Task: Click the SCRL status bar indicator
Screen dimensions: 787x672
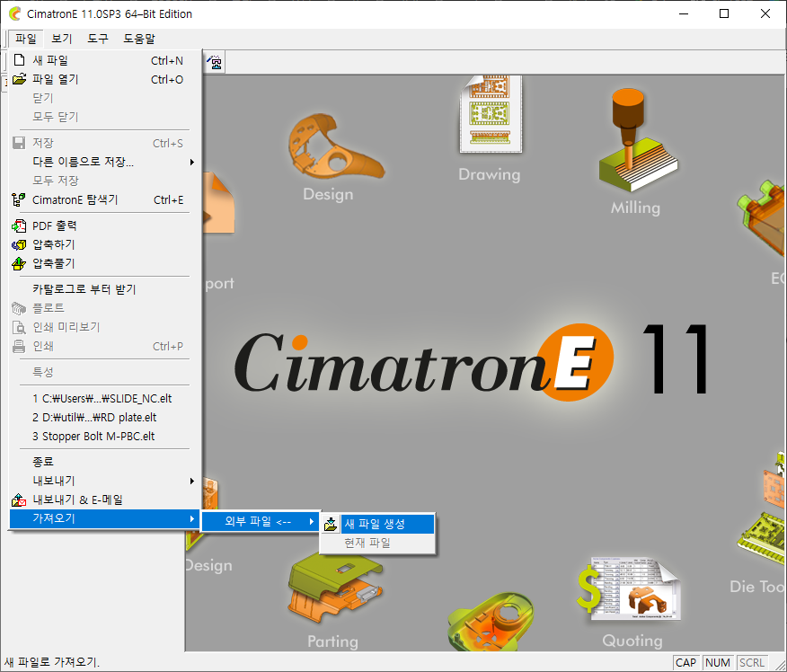Action: tap(752, 663)
